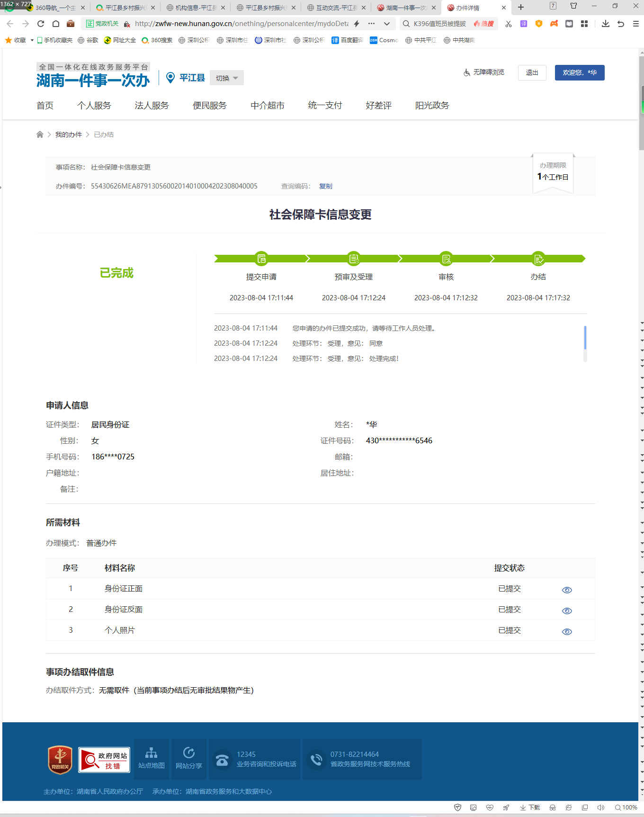Click the 提交申请 step icon
Image resolution: width=644 pixels, height=817 pixels.
tap(261, 259)
